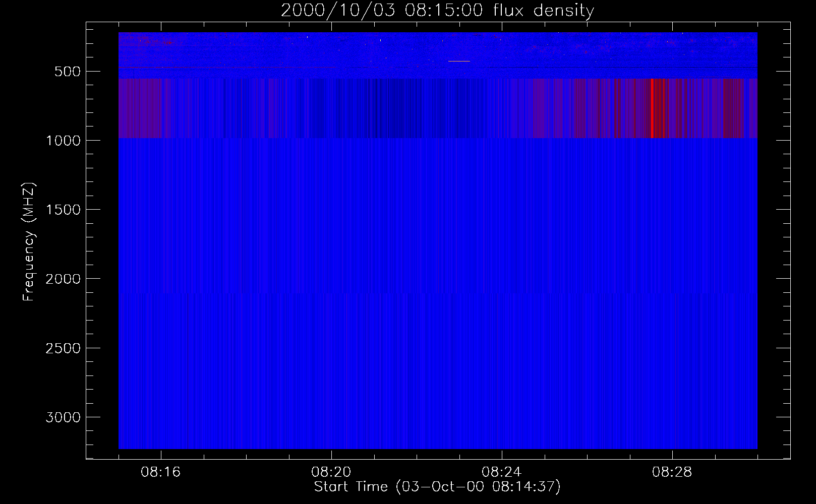The height and width of the screenshot is (504, 816).
Task: Click the 08:16 time tick label
Action: [x=160, y=472]
